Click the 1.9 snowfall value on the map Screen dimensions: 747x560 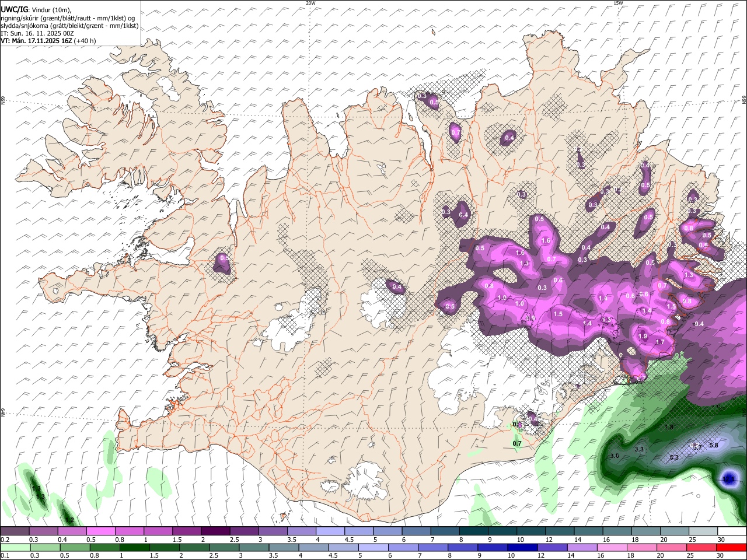(x=643, y=336)
